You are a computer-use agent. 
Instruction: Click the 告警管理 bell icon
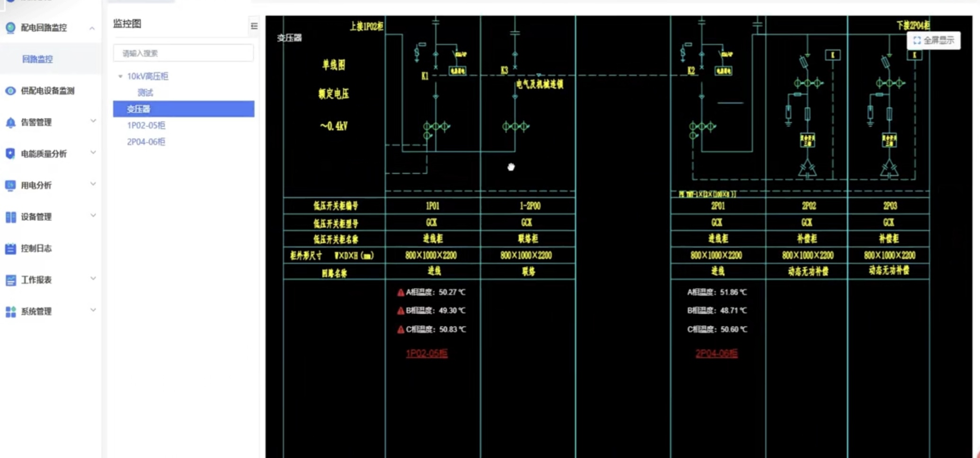(x=10, y=123)
